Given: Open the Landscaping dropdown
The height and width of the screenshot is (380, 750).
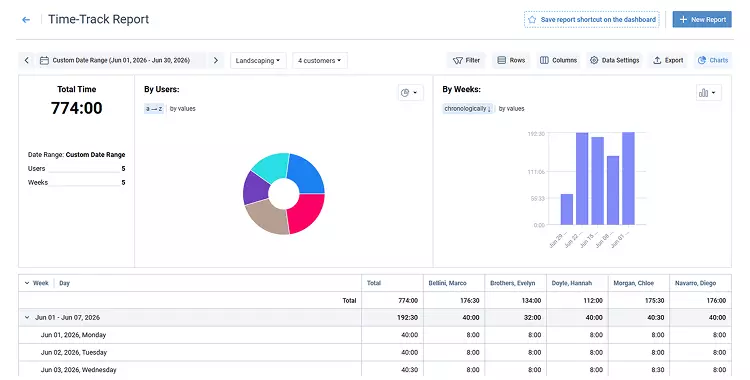Looking at the screenshot, I should [x=258, y=61].
